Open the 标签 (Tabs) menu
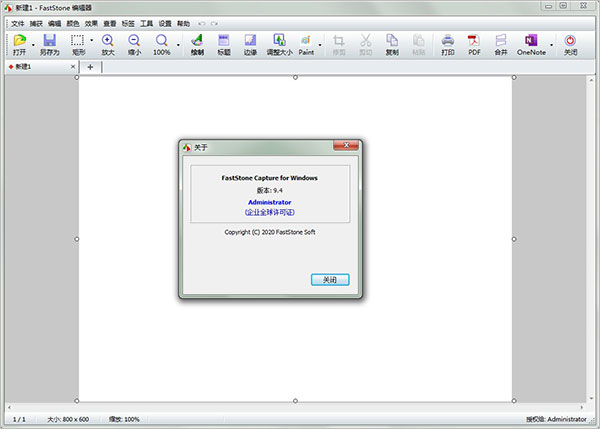Image resolution: width=600 pixels, height=429 pixels. [128, 24]
